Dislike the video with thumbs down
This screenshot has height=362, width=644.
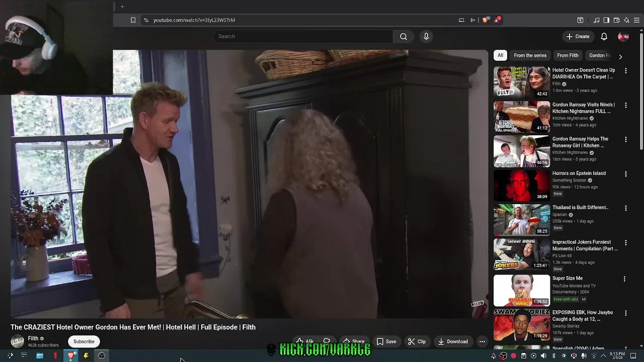click(x=327, y=341)
